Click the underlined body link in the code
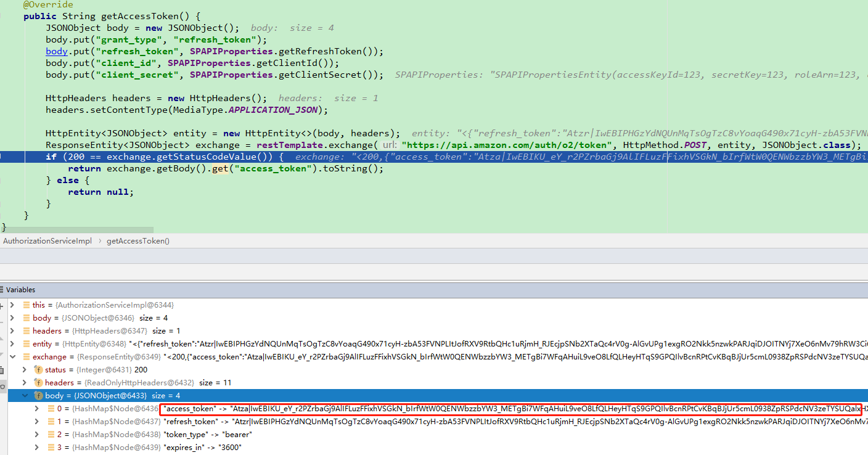The height and width of the screenshot is (455, 868). coord(56,51)
